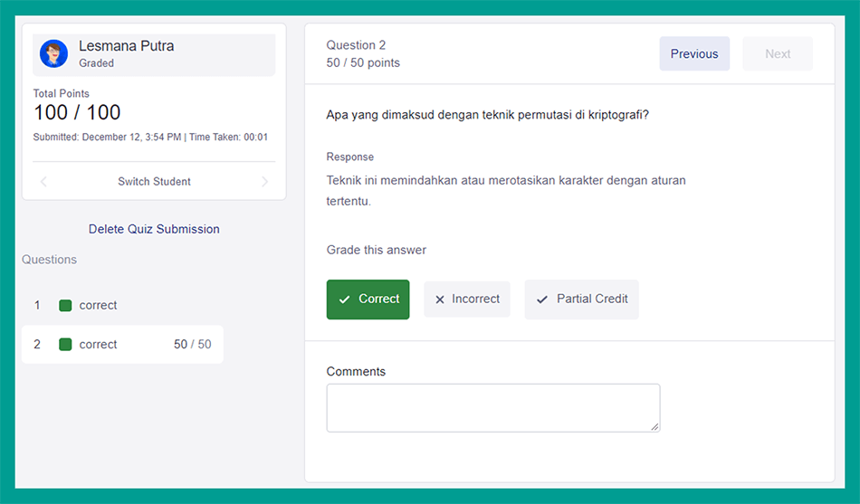Image resolution: width=860 pixels, height=504 pixels.
Task: Select question 1 in the Questions list
Action: point(98,306)
